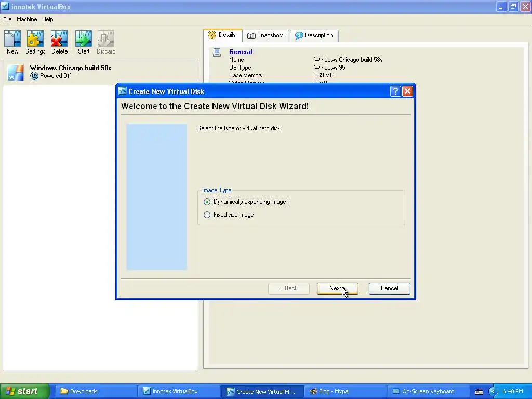Click the keyboard tray icon
This screenshot has width=532, height=399.
click(x=478, y=392)
